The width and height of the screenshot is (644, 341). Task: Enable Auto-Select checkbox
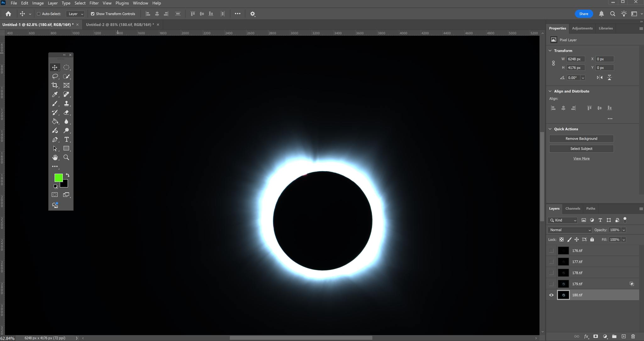39,14
